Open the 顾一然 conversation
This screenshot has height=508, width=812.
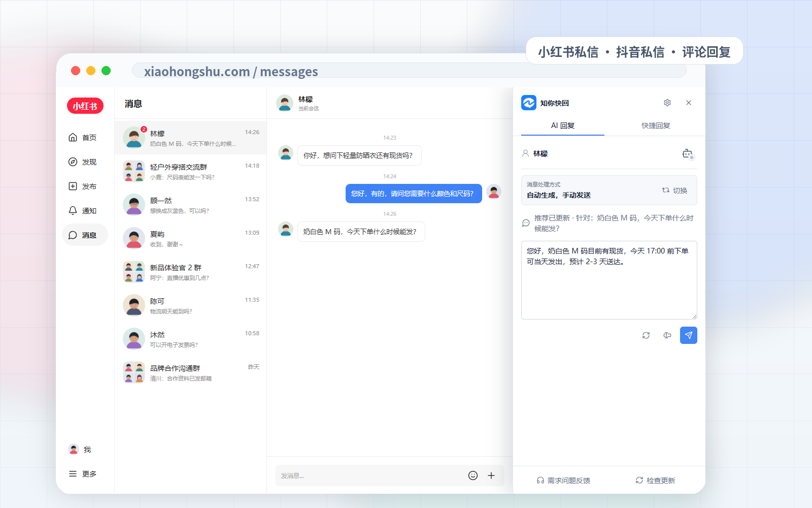tap(190, 205)
